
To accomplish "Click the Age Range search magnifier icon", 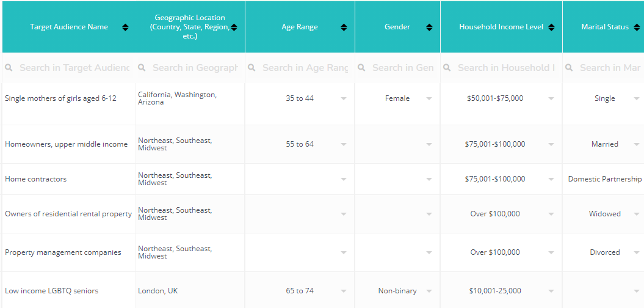I will pyautogui.click(x=251, y=67).
